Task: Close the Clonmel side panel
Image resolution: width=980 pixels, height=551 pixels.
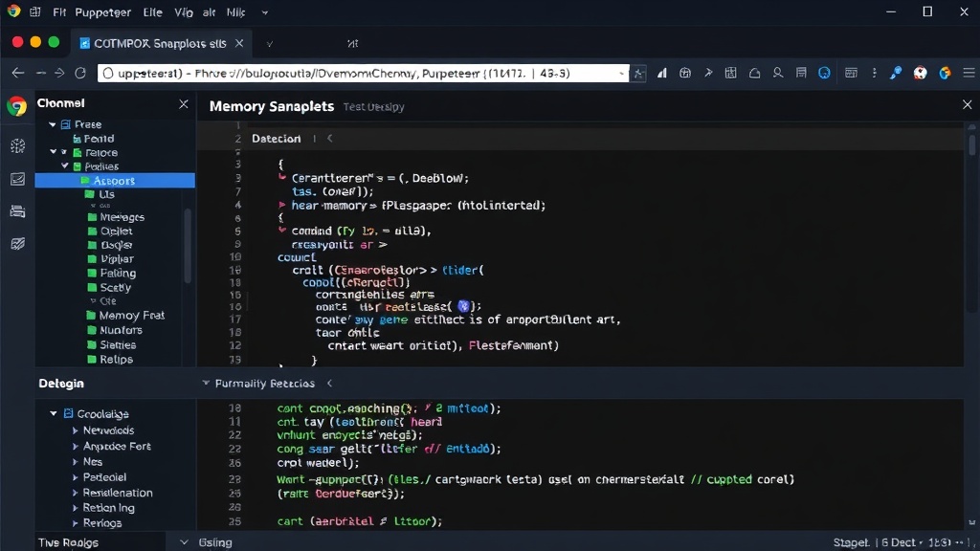Action: [183, 103]
